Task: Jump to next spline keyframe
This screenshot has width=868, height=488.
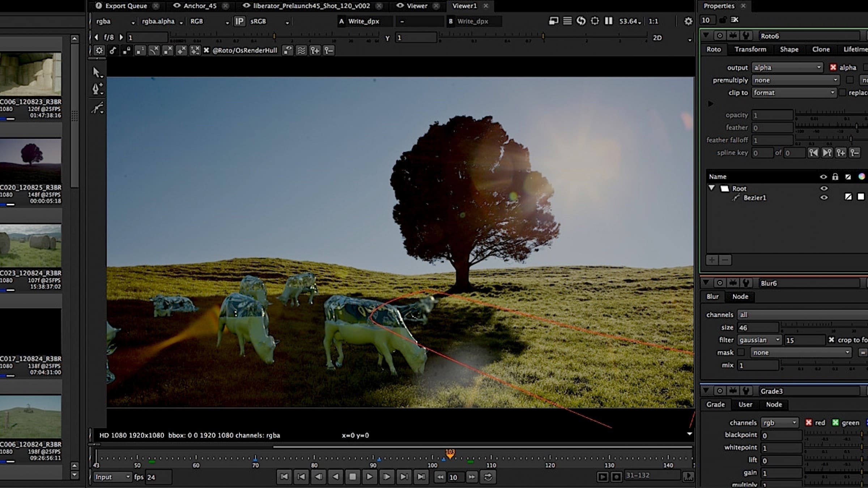Action: (x=827, y=153)
